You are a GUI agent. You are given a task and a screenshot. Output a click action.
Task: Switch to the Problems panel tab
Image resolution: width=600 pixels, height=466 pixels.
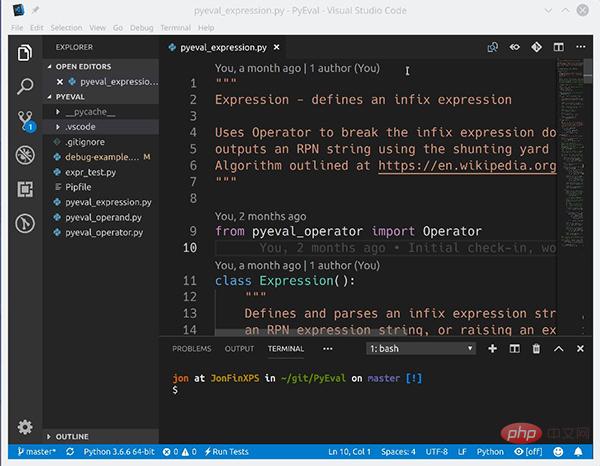coord(191,349)
